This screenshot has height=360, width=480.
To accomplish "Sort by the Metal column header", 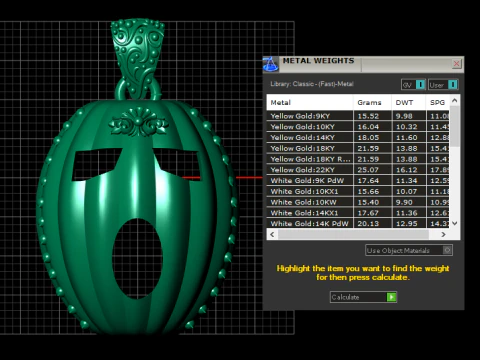I will [310, 103].
